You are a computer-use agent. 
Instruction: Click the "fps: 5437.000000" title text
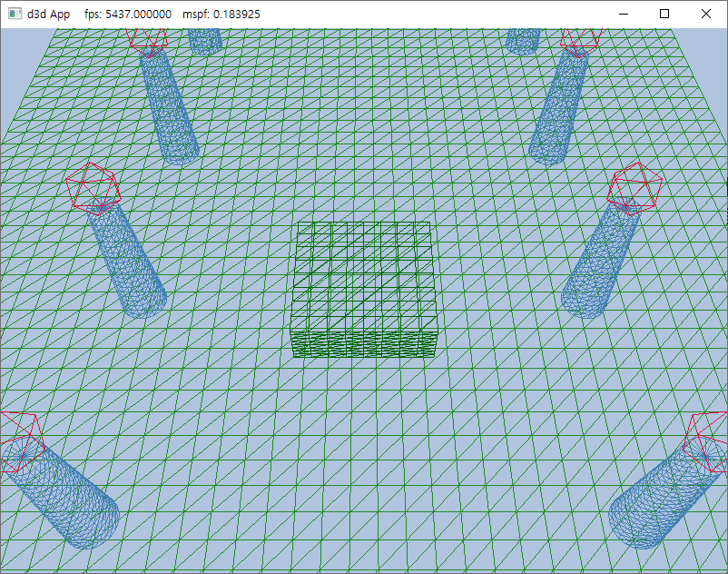tap(128, 15)
